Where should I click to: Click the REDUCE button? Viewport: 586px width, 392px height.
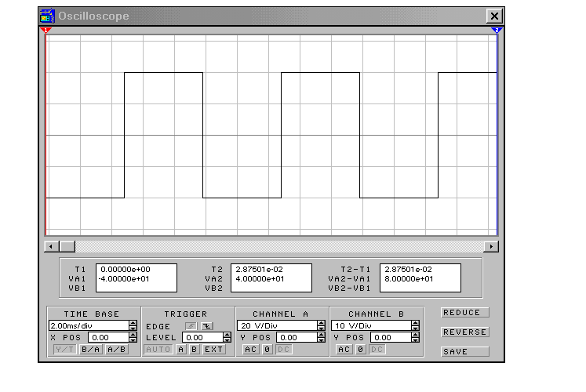point(465,313)
